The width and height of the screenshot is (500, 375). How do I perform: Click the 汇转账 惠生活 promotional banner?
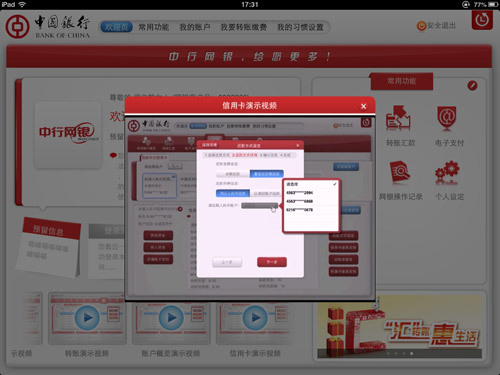tap(399, 326)
